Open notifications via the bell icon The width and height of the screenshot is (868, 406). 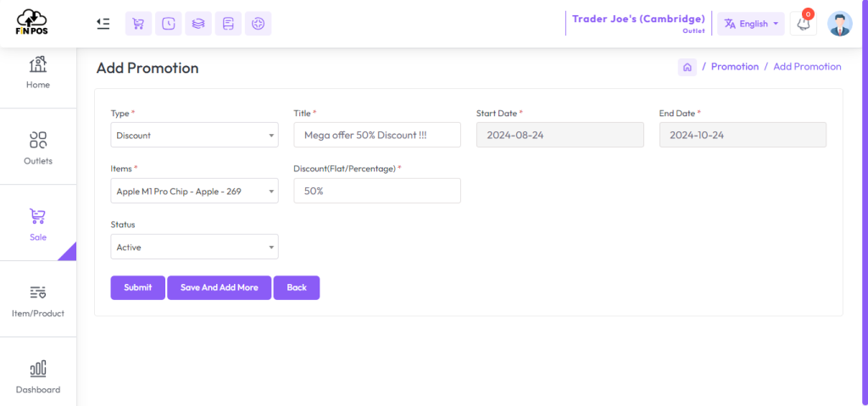[x=804, y=24]
